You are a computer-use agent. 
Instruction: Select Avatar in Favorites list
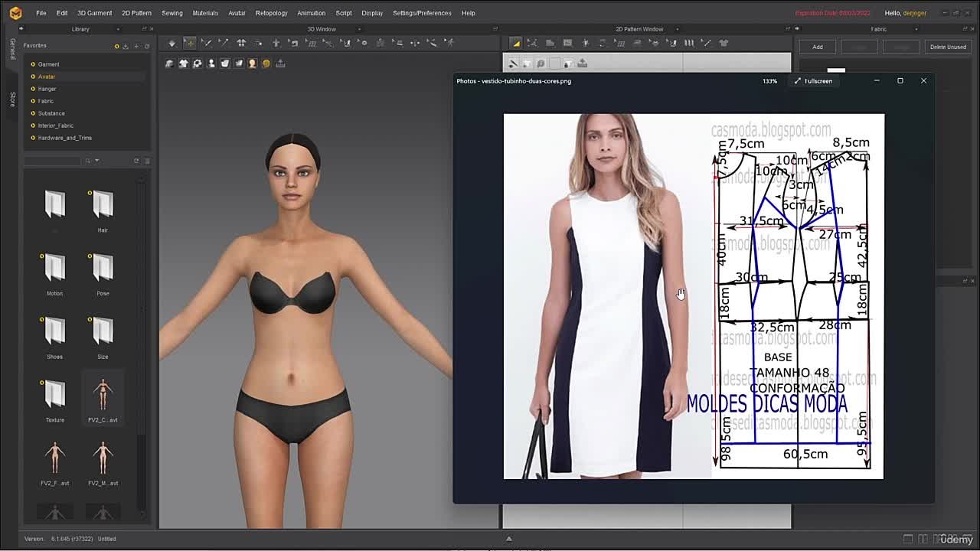[x=47, y=77]
